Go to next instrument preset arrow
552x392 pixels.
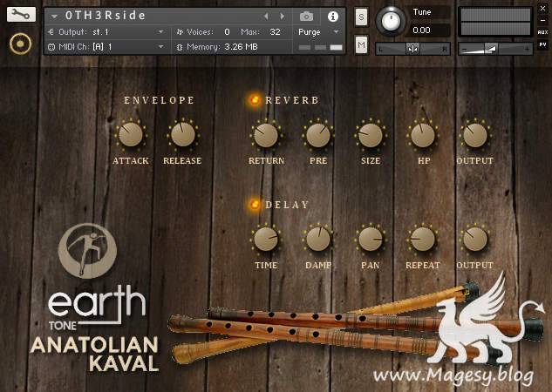283,17
